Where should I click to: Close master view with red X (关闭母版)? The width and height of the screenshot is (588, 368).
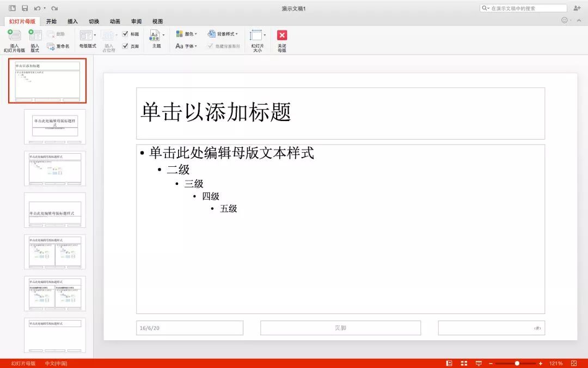(282, 35)
